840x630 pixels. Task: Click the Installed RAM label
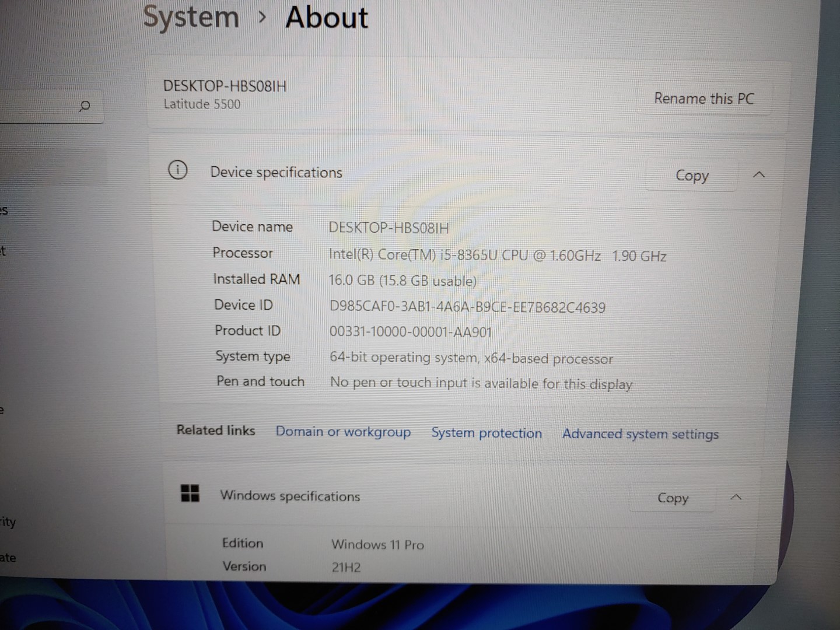coord(257,279)
